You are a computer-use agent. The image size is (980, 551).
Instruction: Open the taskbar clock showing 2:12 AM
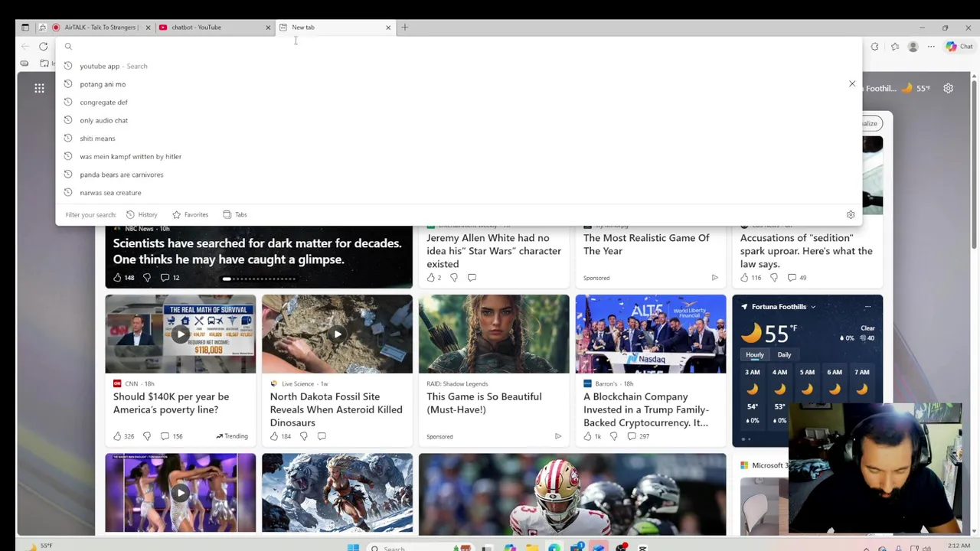(959, 546)
